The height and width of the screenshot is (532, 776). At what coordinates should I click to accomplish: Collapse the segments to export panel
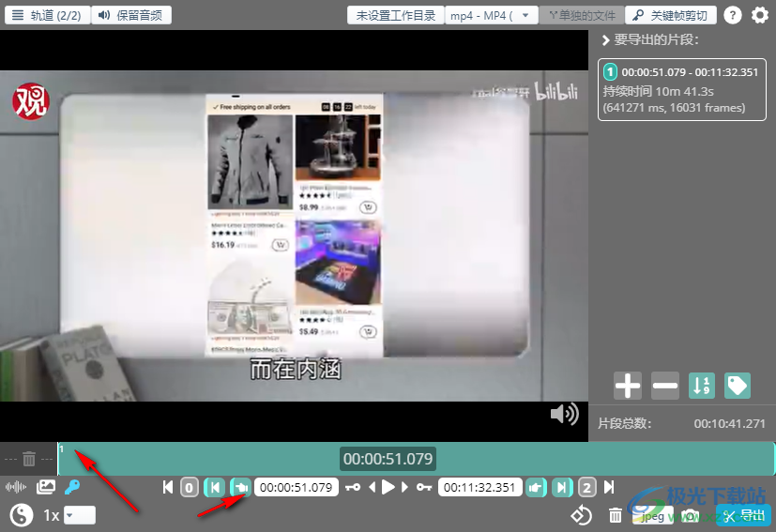click(x=605, y=40)
